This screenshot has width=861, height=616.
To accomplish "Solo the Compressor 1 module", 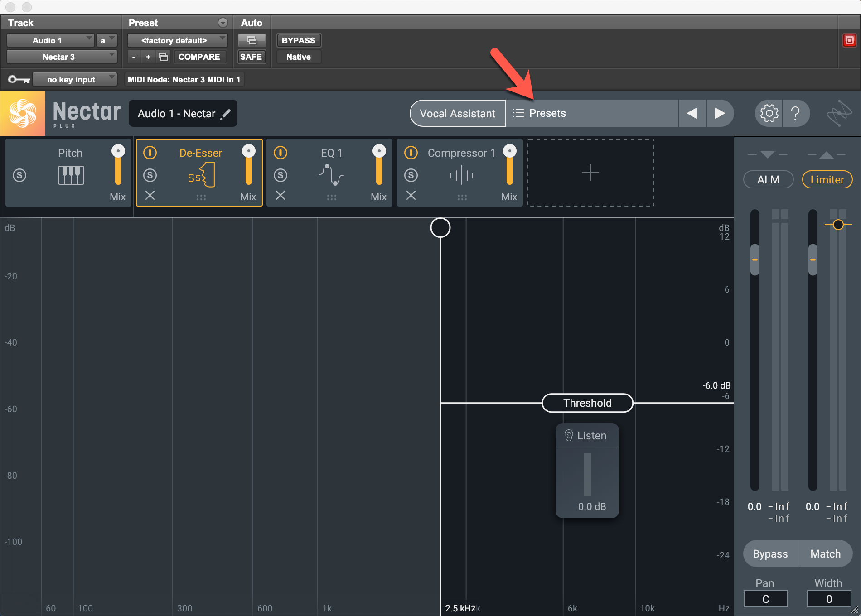I will tap(411, 175).
